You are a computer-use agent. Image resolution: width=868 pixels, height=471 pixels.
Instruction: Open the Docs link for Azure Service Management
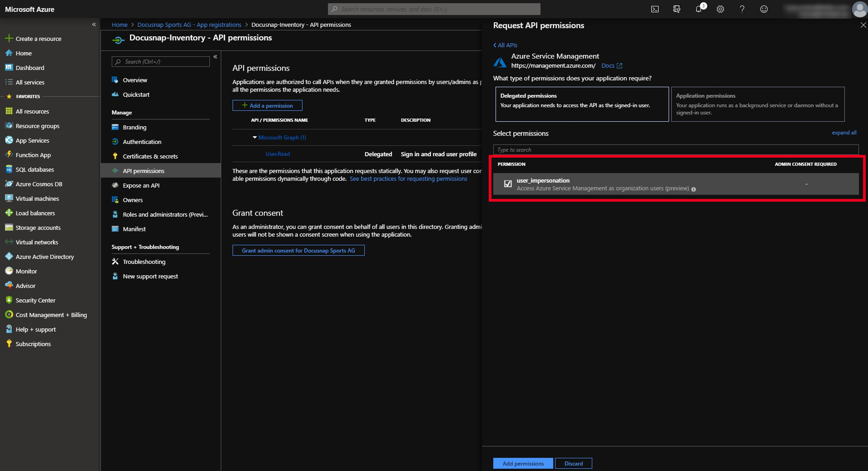611,66
